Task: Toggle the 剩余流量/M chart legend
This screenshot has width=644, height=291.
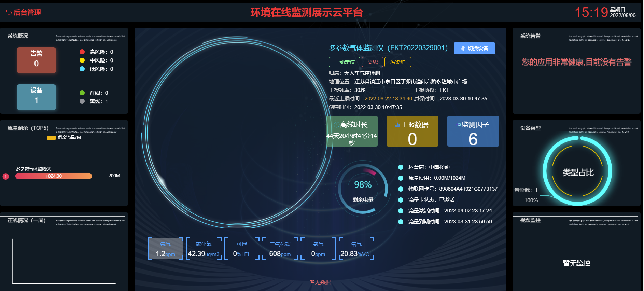Action: tap(64, 138)
